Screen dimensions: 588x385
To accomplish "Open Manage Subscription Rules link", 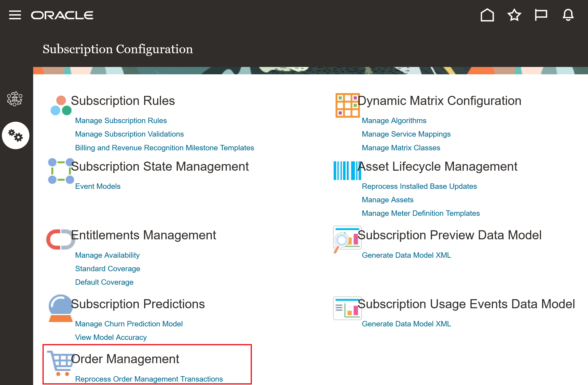I will click(121, 121).
